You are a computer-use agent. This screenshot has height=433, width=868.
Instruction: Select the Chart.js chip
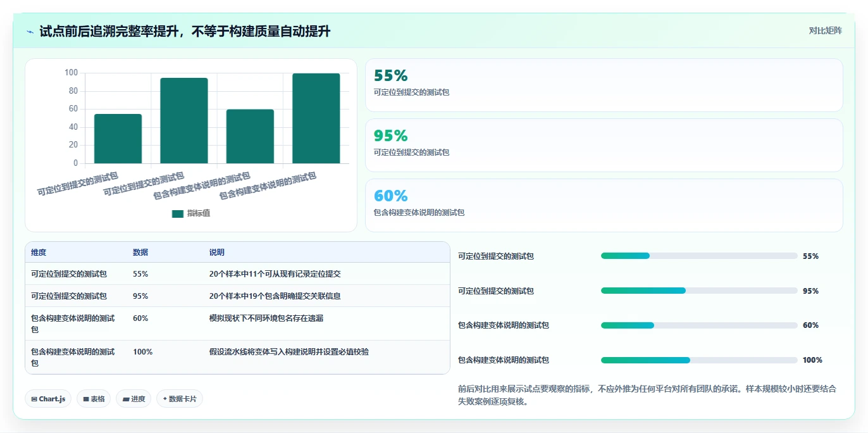tap(48, 399)
